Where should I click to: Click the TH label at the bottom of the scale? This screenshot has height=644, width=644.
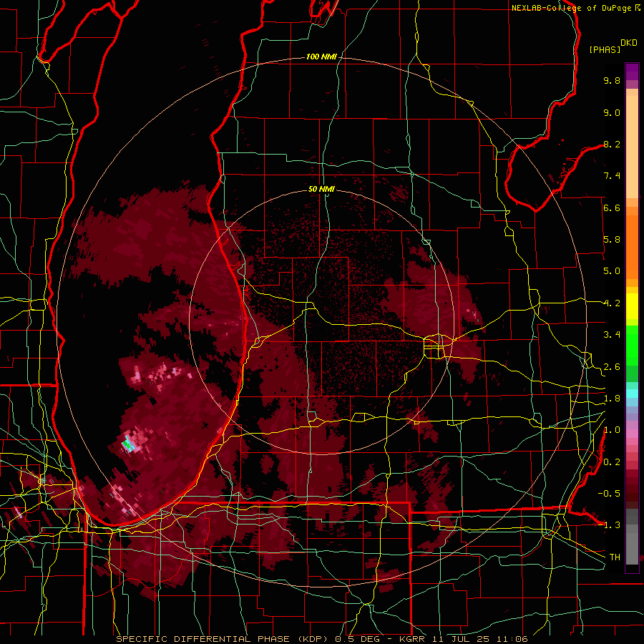pyautogui.click(x=615, y=557)
